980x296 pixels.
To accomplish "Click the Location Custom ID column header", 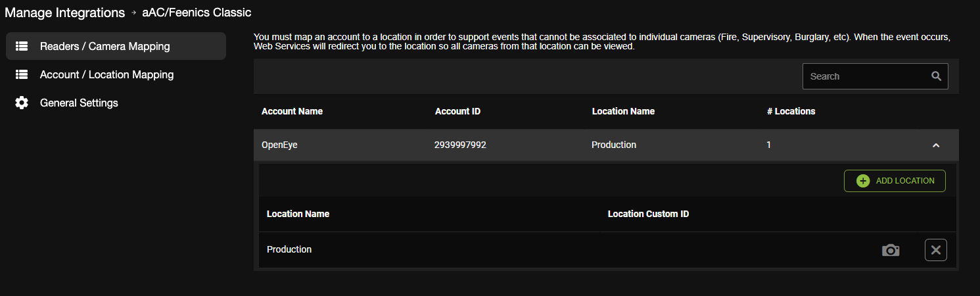I will 648,214.
